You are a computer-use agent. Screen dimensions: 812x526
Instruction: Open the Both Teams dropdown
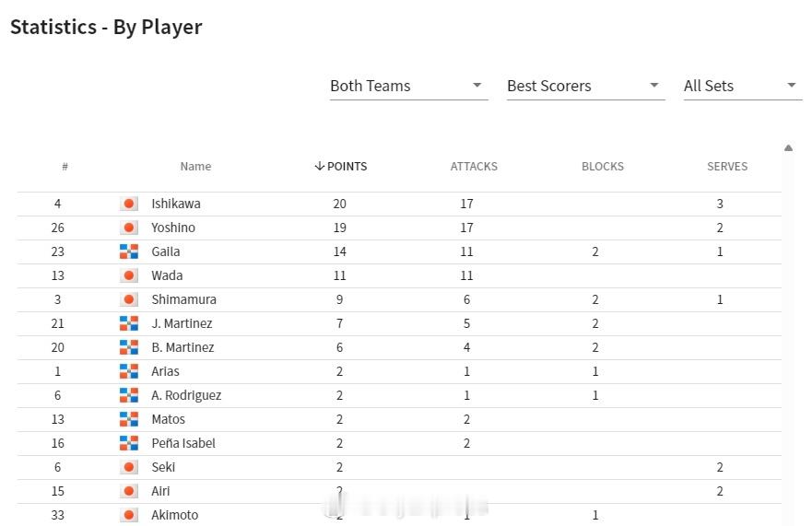[409, 86]
